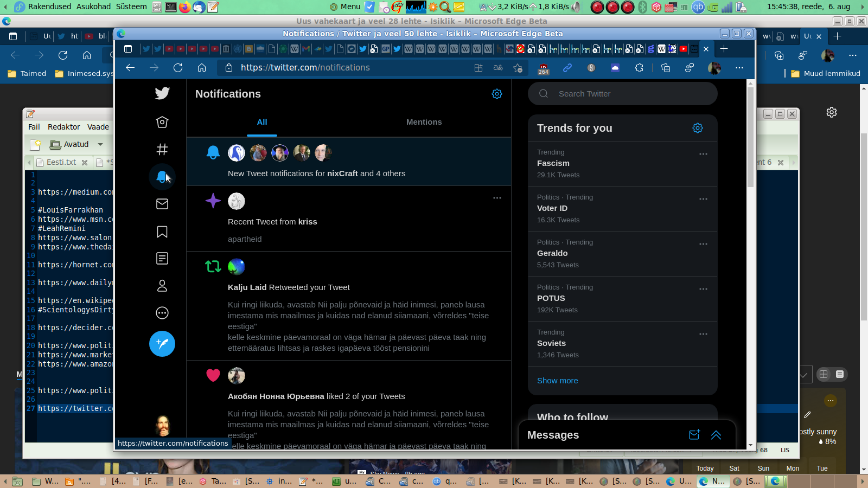Reload the Twitter notifications page

178,68
